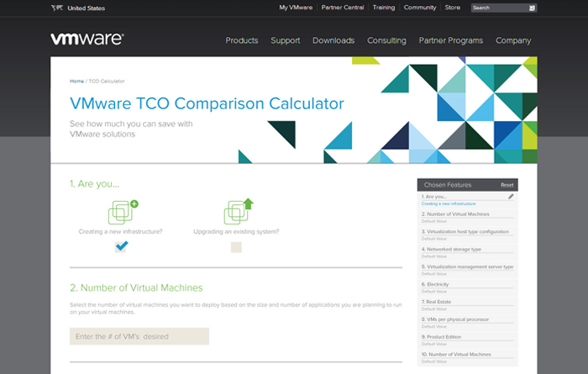Click the Home breadcrumb link
The width and height of the screenshot is (588, 374).
[76, 81]
